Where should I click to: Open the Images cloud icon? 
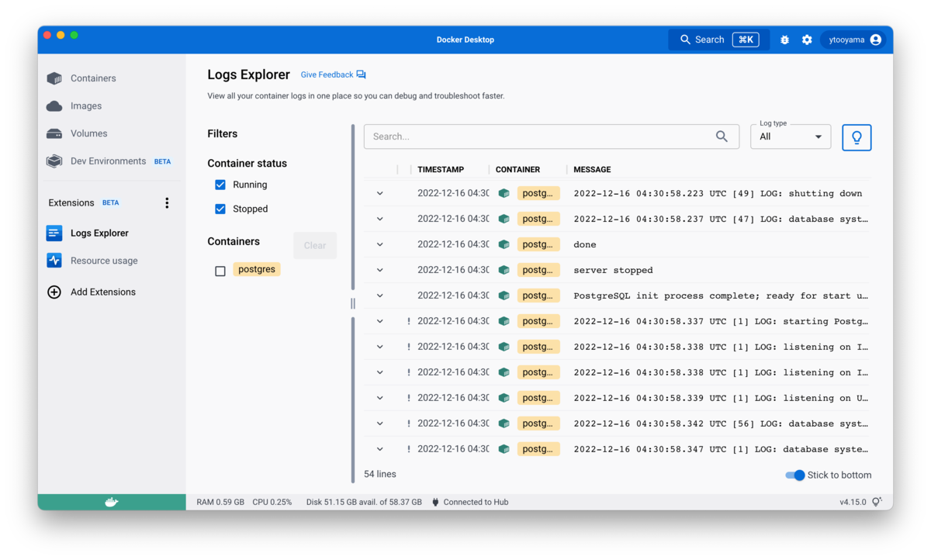coord(54,106)
